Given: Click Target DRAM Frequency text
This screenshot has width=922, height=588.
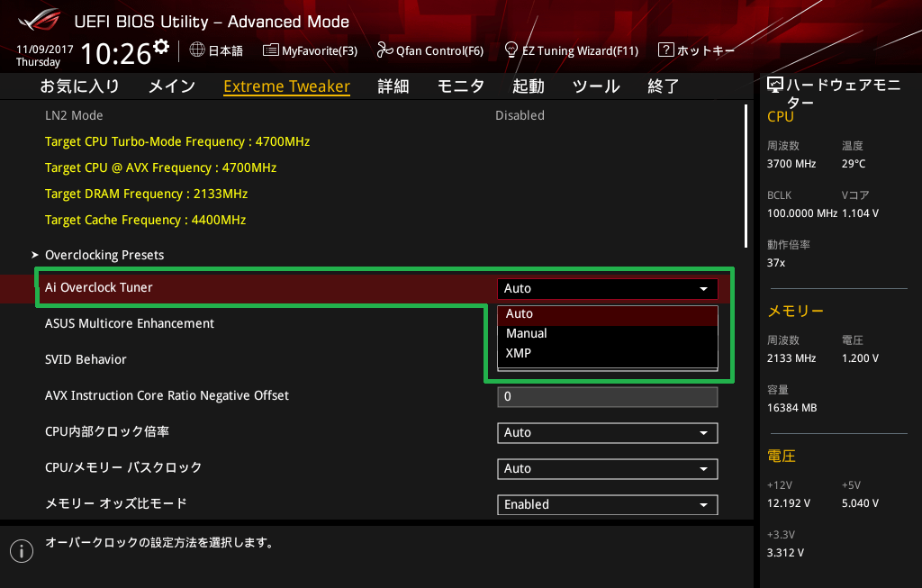Looking at the screenshot, I should click(147, 194).
